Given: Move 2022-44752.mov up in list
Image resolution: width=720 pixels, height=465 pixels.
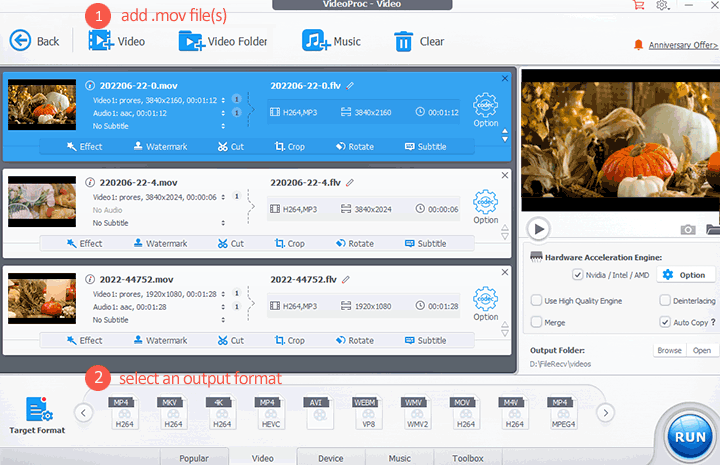Looking at the screenshot, I should click(505, 325).
